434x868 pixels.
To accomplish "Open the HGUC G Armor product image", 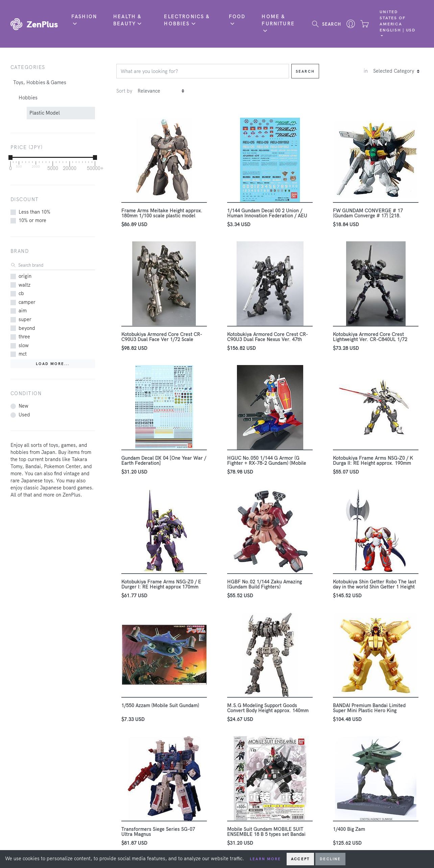I will (x=270, y=407).
